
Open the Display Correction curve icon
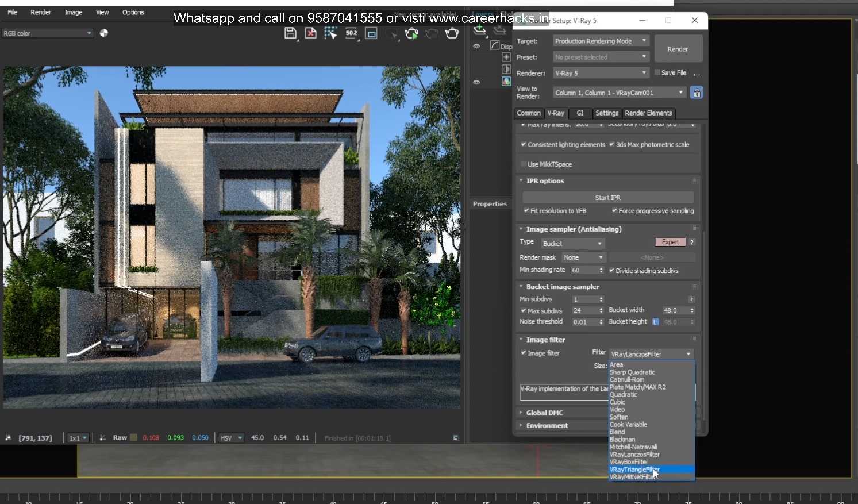495,45
